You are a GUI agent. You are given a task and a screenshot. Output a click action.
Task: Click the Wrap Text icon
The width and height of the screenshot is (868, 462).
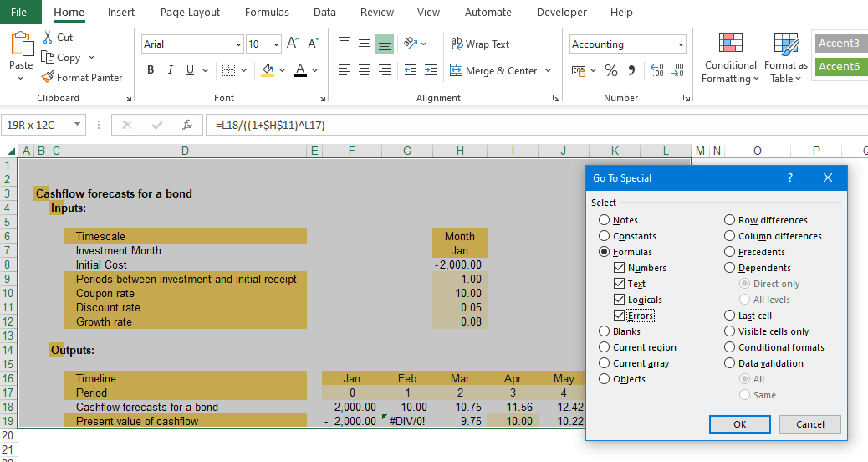tap(457, 44)
